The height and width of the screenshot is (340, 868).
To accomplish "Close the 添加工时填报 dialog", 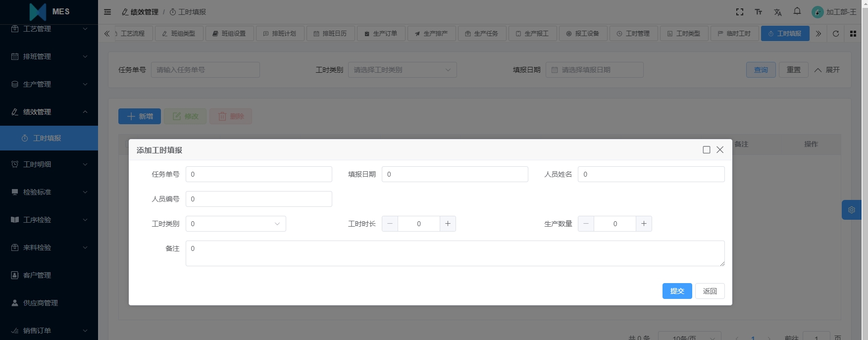I will point(720,150).
